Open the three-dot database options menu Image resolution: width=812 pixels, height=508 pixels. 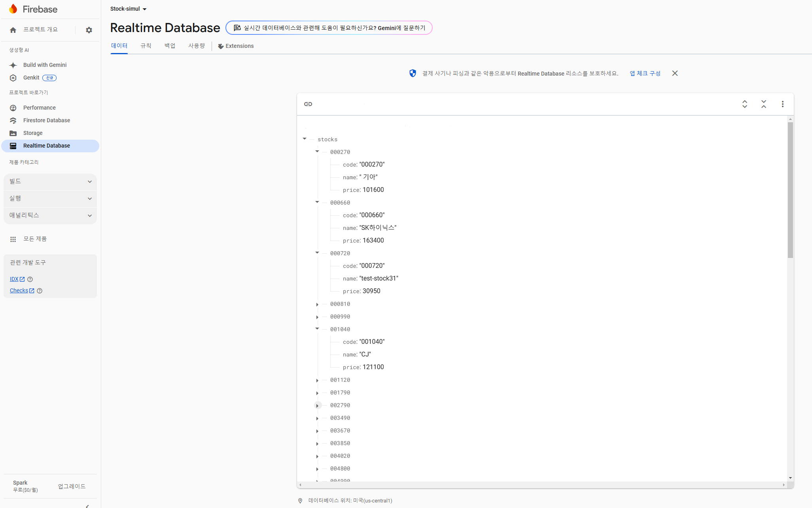782,104
